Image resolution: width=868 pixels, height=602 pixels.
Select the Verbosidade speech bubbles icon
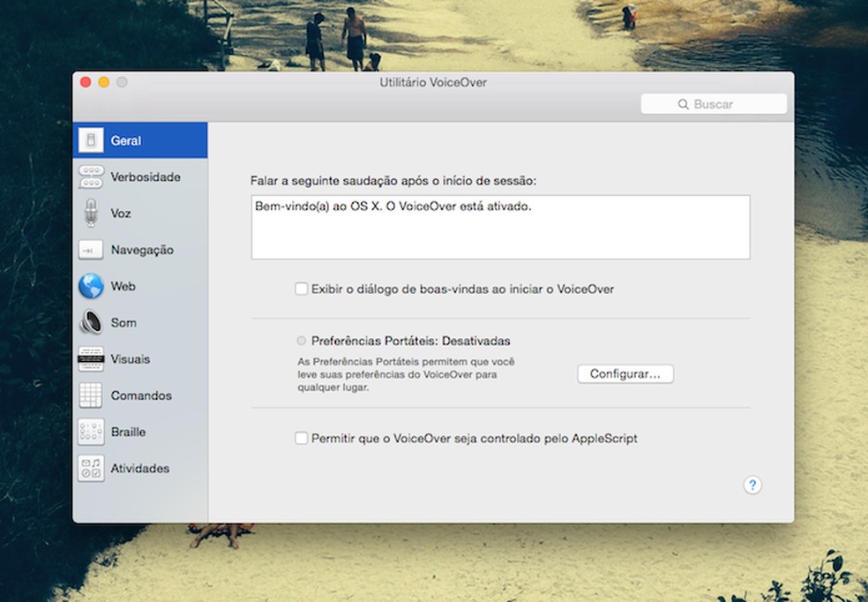[90, 177]
